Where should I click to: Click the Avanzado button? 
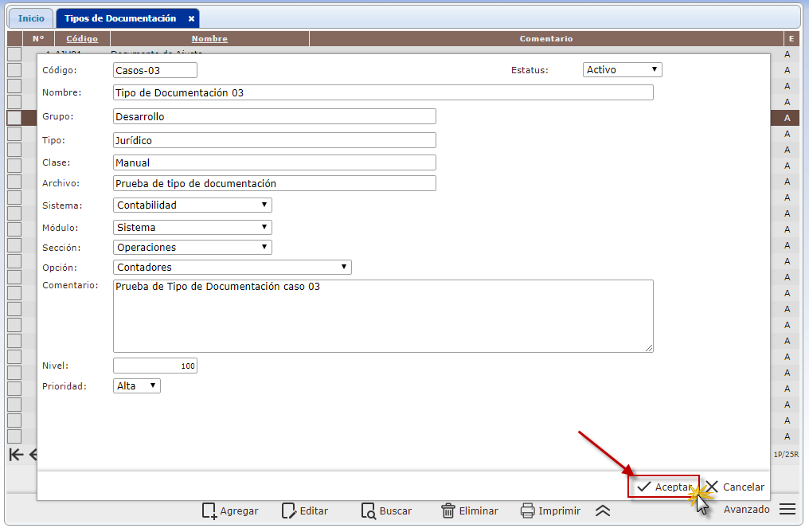pos(746,509)
